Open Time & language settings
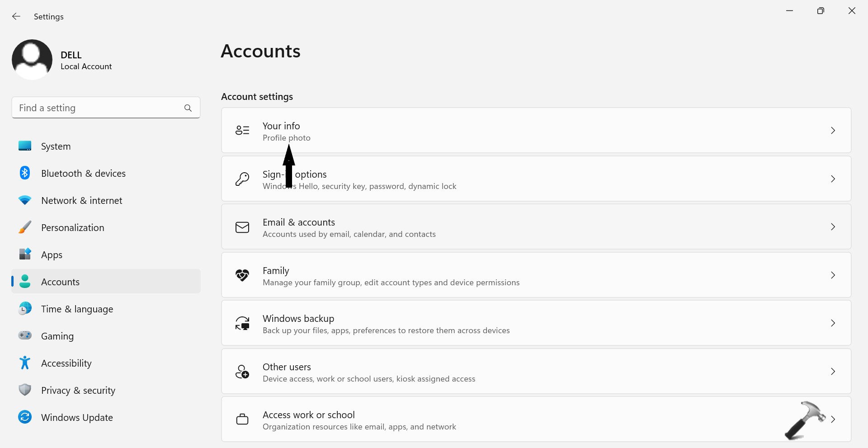Image resolution: width=868 pixels, height=448 pixels. pyautogui.click(x=77, y=309)
